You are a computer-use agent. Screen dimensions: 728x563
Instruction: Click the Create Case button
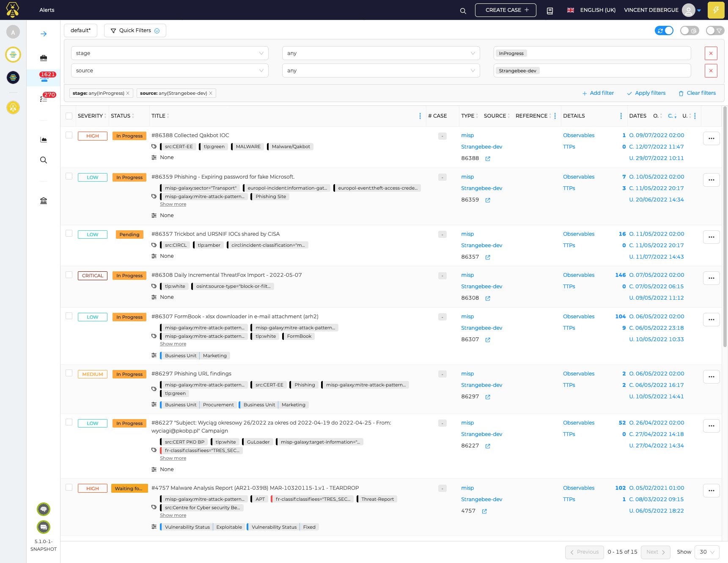click(x=505, y=10)
